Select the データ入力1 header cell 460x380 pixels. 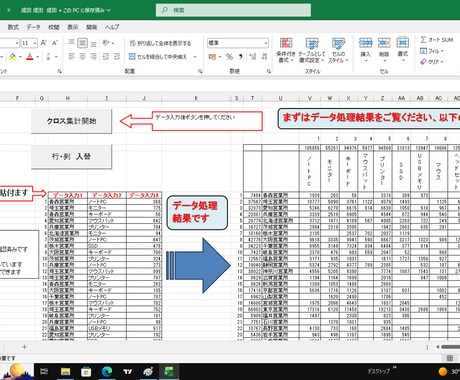coord(68,195)
